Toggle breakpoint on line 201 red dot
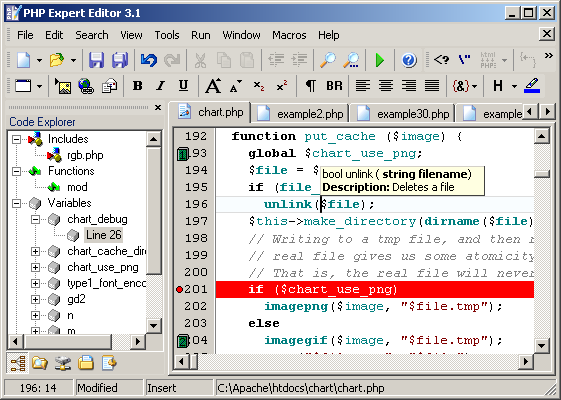Image resolution: width=561 pixels, height=400 pixels. pyautogui.click(x=180, y=289)
